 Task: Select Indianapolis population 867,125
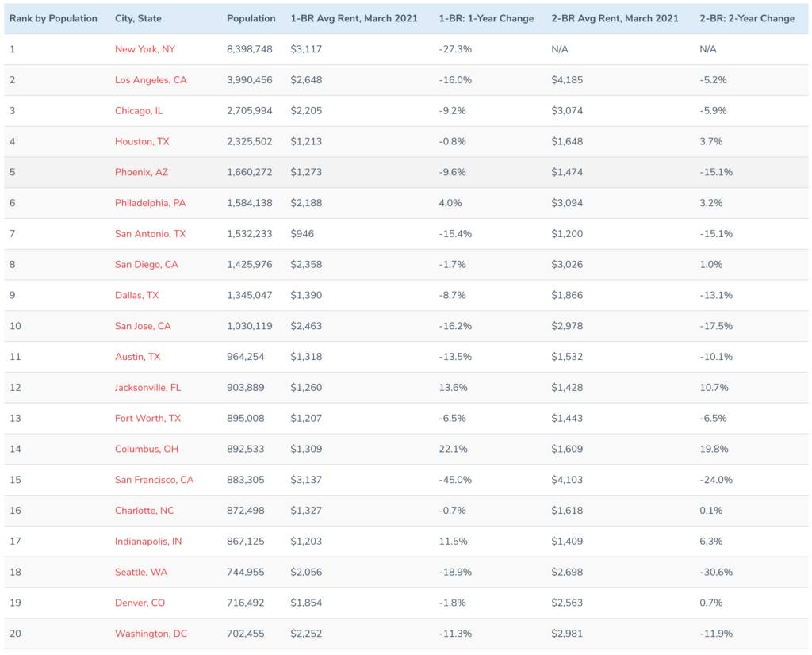pos(246,541)
